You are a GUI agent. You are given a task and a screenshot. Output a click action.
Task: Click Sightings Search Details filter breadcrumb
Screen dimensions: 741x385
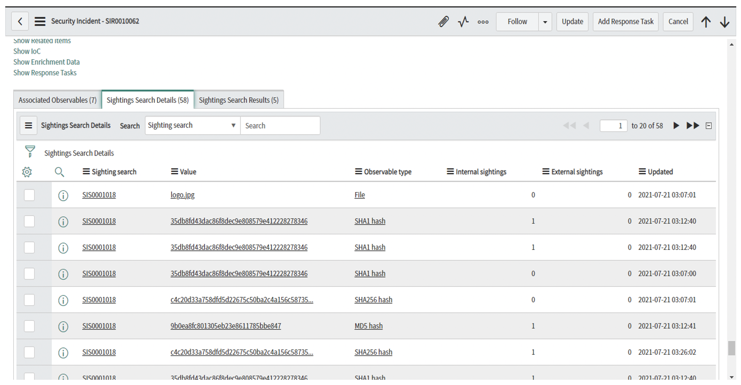tap(79, 153)
